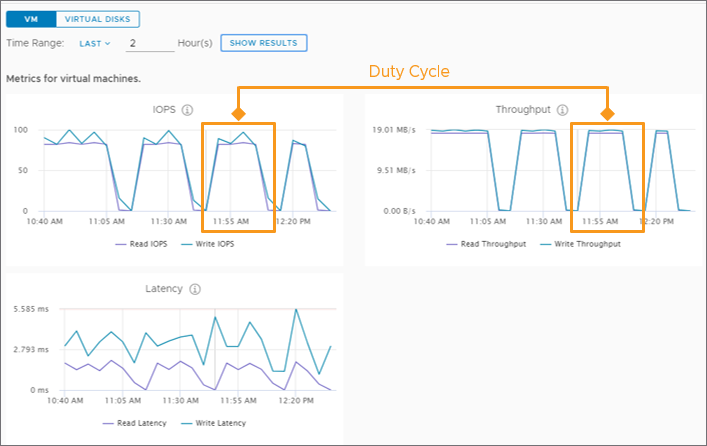Click the IOPS info icon
The width and height of the screenshot is (707, 446).
pyautogui.click(x=187, y=110)
